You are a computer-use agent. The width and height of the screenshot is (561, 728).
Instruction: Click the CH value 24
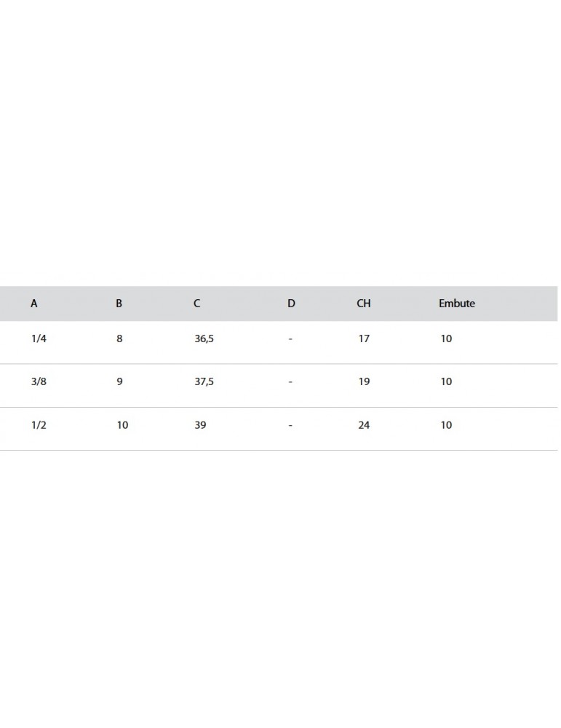point(364,425)
